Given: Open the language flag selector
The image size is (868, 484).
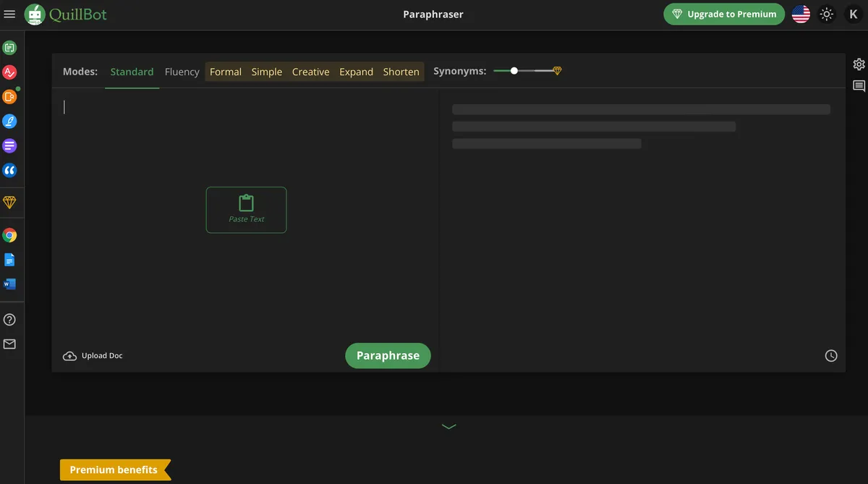Looking at the screenshot, I should (x=801, y=13).
